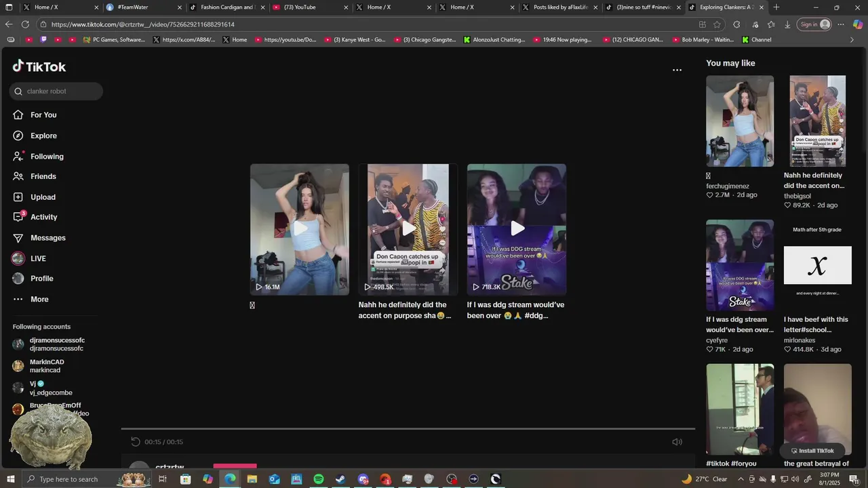Go back to previous page
Image resolution: width=868 pixels, height=488 pixels.
[9, 24]
